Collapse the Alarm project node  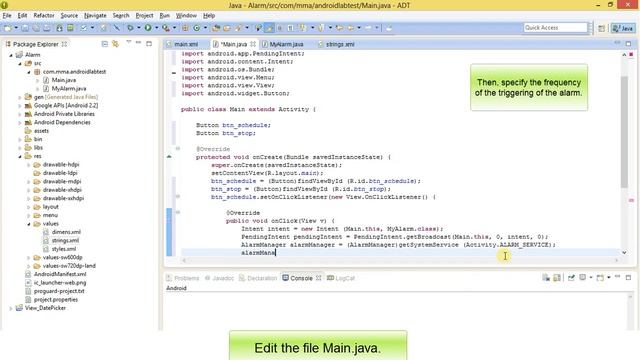(11, 55)
